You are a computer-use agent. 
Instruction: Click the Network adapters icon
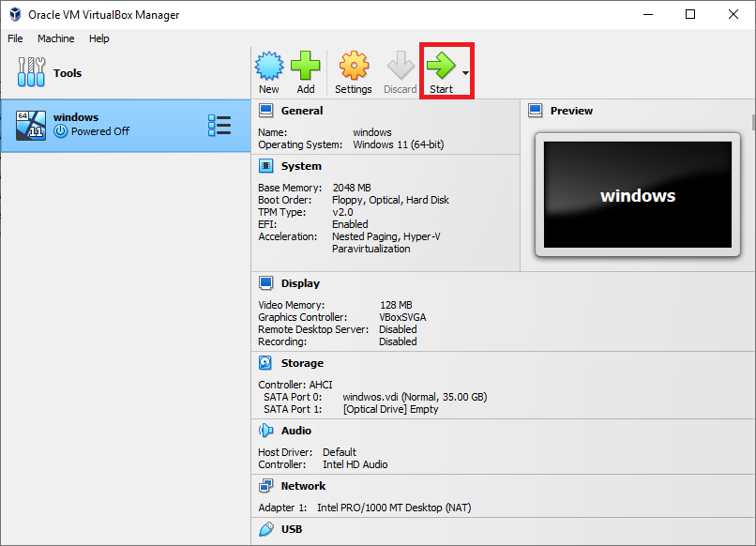click(x=265, y=486)
